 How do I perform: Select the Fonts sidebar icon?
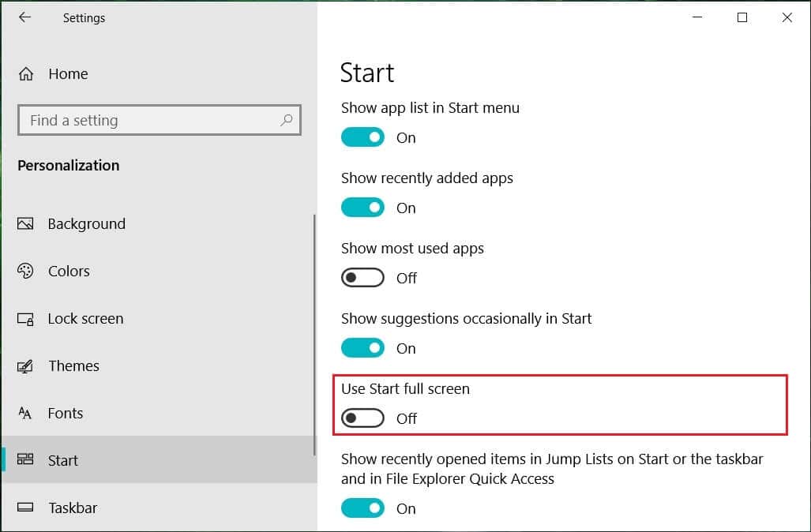click(28, 413)
